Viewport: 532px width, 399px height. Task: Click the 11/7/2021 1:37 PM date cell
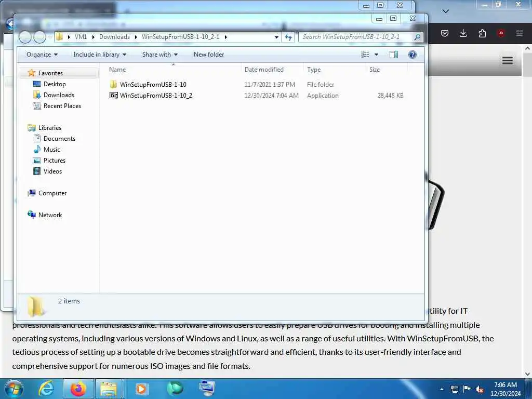click(x=270, y=85)
